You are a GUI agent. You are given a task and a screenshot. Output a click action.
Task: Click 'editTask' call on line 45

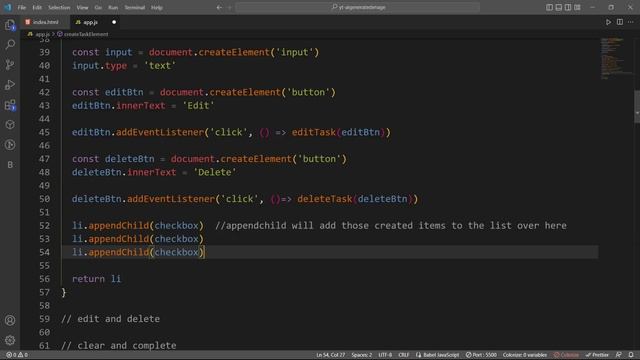pyautogui.click(x=313, y=132)
